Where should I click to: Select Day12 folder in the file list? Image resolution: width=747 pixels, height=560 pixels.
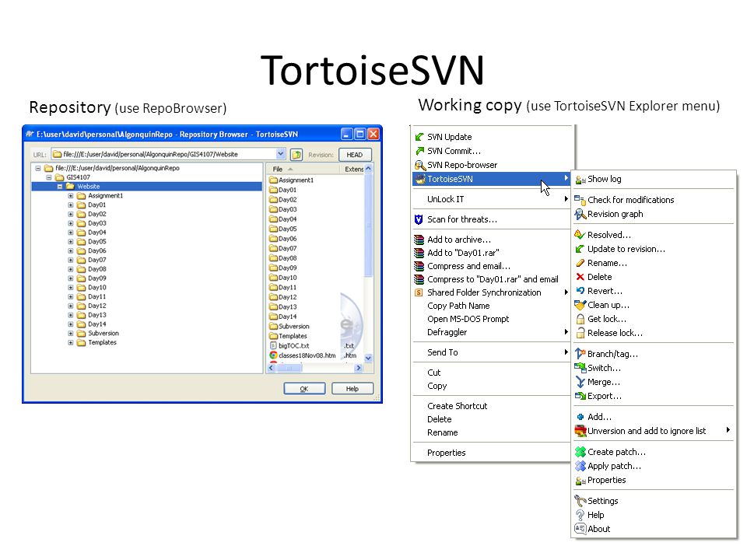point(283,297)
